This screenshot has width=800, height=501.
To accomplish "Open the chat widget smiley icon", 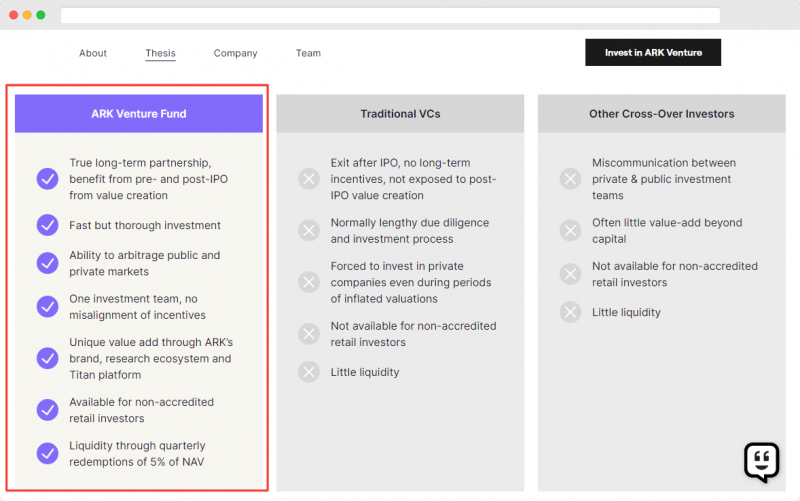I will coord(761,462).
